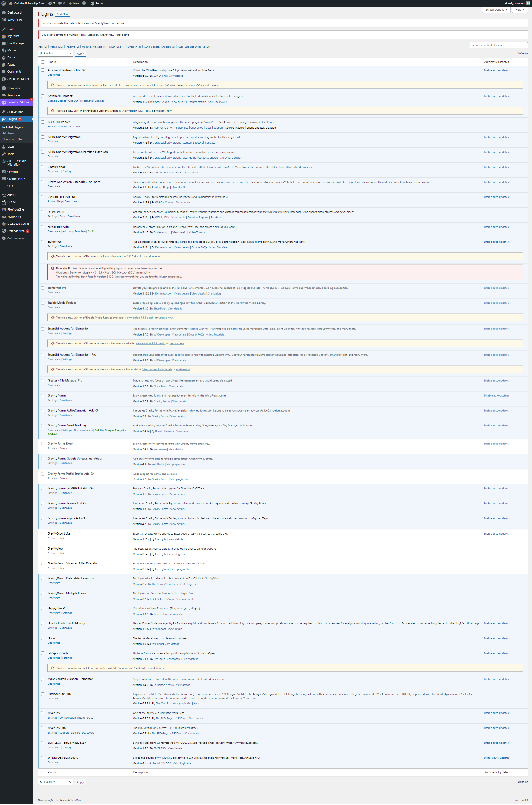Open the top Bulk actions dropdown
The height and width of the screenshot is (805, 532).
pos(56,53)
